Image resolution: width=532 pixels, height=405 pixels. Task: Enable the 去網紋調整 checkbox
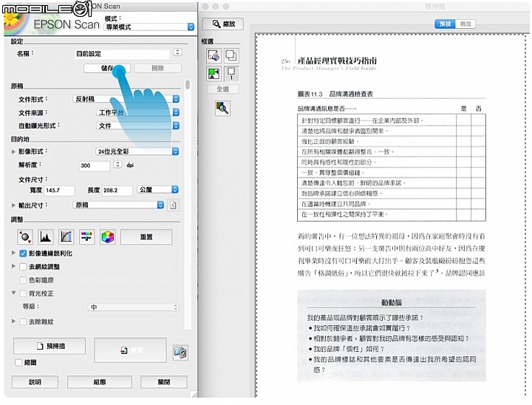pos(23,267)
